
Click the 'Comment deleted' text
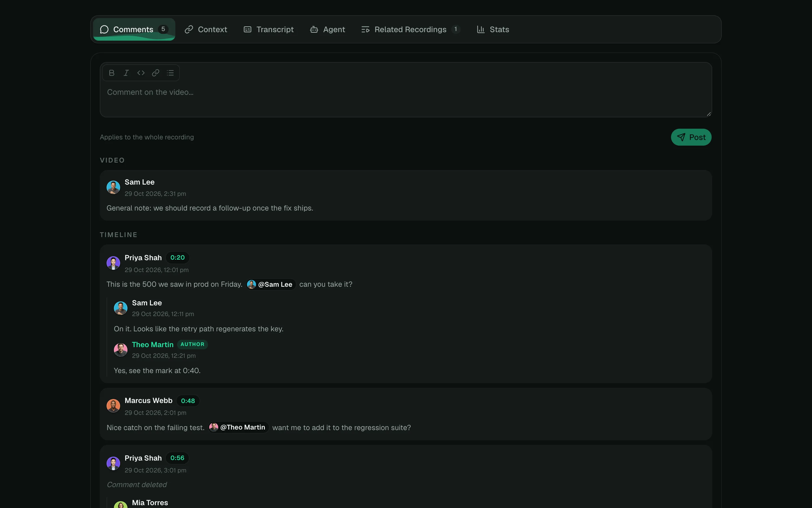click(x=136, y=485)
